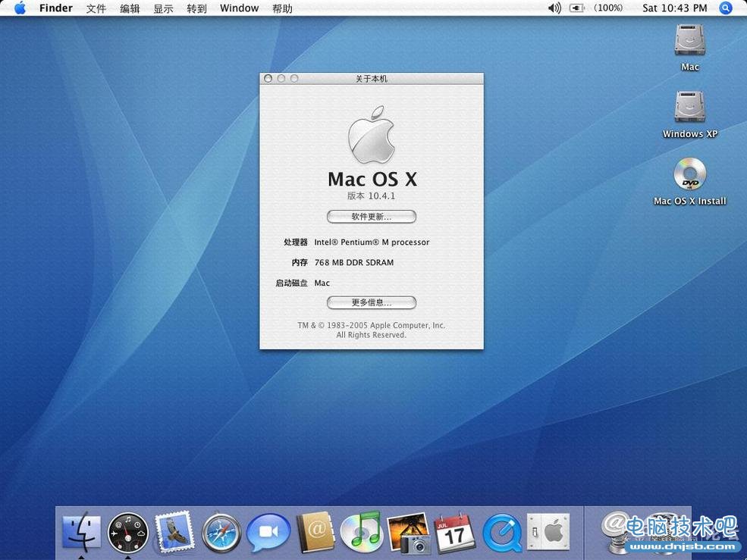Launch iTunes from the Dock
Image resolution: width=747 pixels, height=560 pixels.
pos(361,532)
